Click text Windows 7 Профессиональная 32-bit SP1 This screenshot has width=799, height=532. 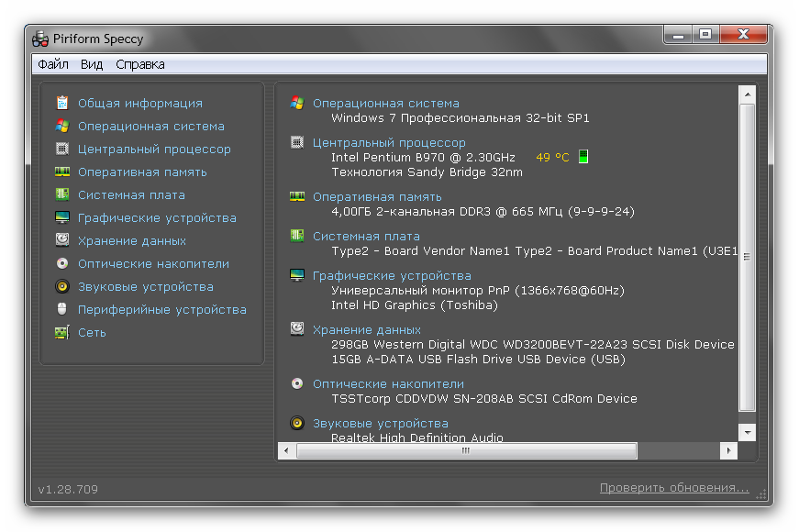click(x=461, y=118)
